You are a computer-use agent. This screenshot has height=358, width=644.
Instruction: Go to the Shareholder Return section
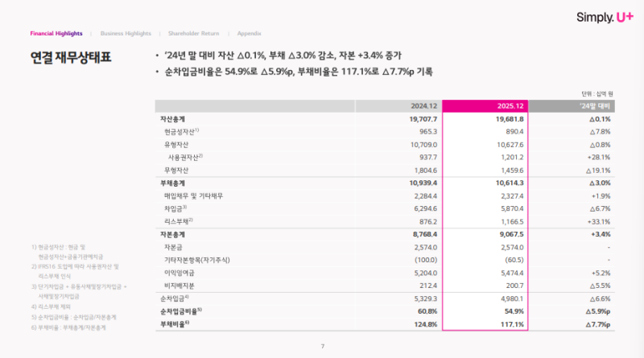(194, 34)
